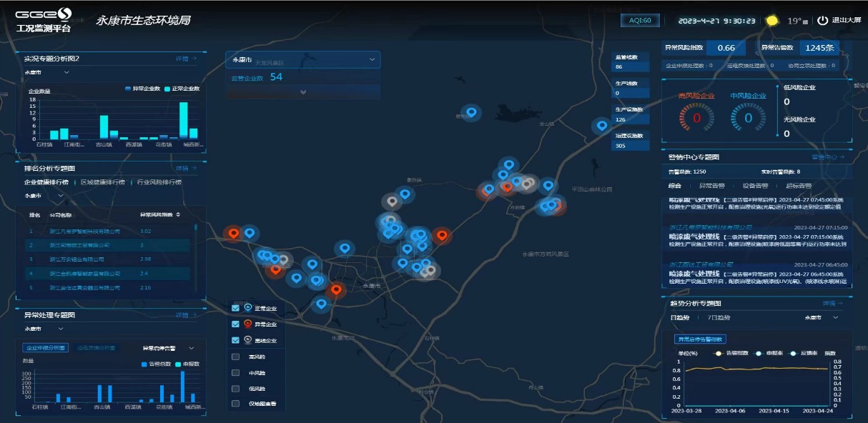Click the 异常启停告警指数 button in trend panel
Screen dimensions: 868x423
700,339
